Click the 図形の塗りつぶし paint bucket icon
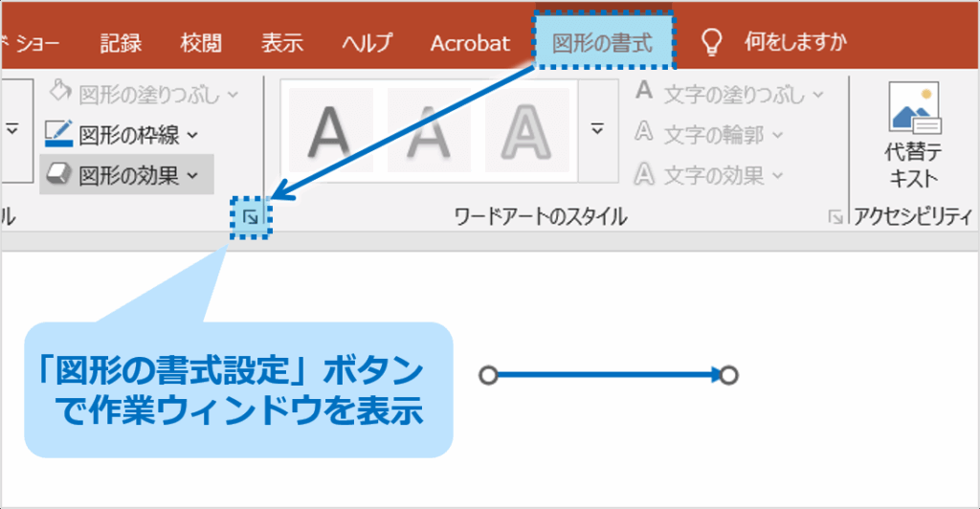The height and width of the screenshot is (509, 980). pyautogui.click(x=60, y=93)
